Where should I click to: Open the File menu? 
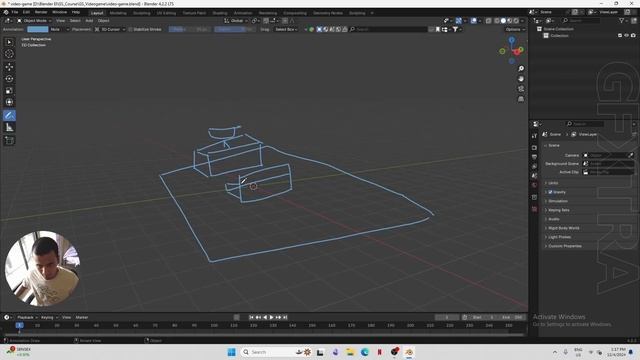coord(15,12)
